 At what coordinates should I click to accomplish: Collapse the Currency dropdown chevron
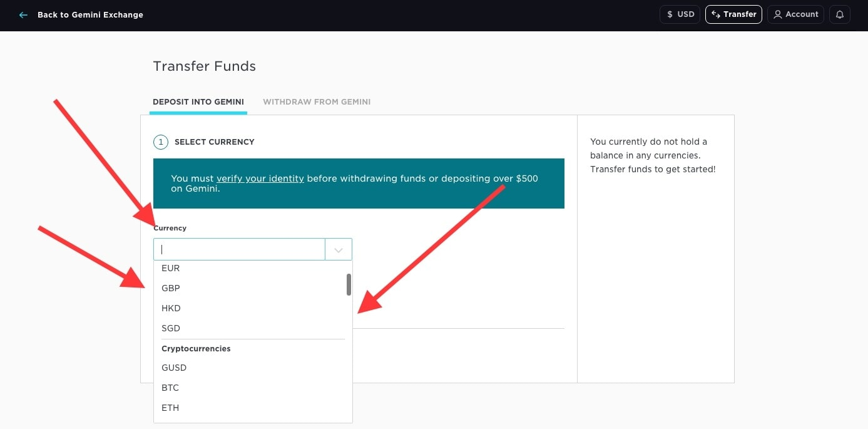pos(339,250)
